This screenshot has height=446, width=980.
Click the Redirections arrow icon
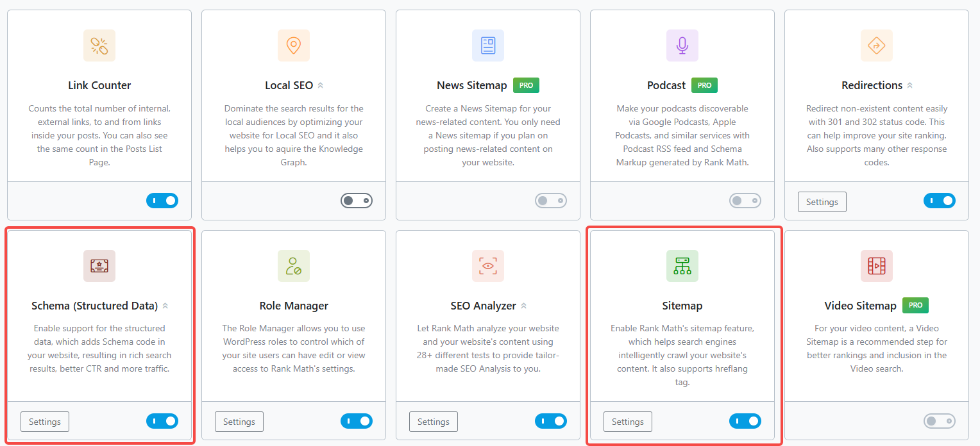(x=877, y=45)
